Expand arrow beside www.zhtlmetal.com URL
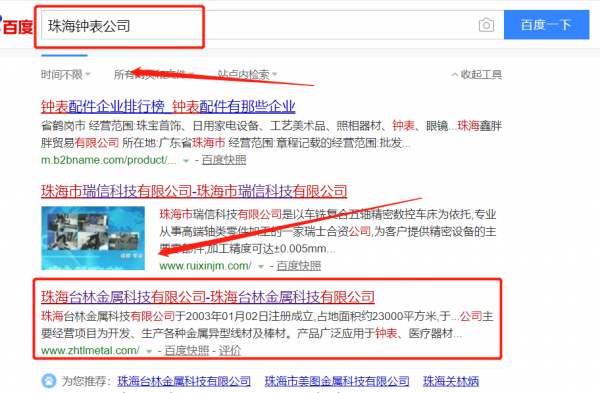Viewport: 600px width, 393px height. click(x=149, y=351)
